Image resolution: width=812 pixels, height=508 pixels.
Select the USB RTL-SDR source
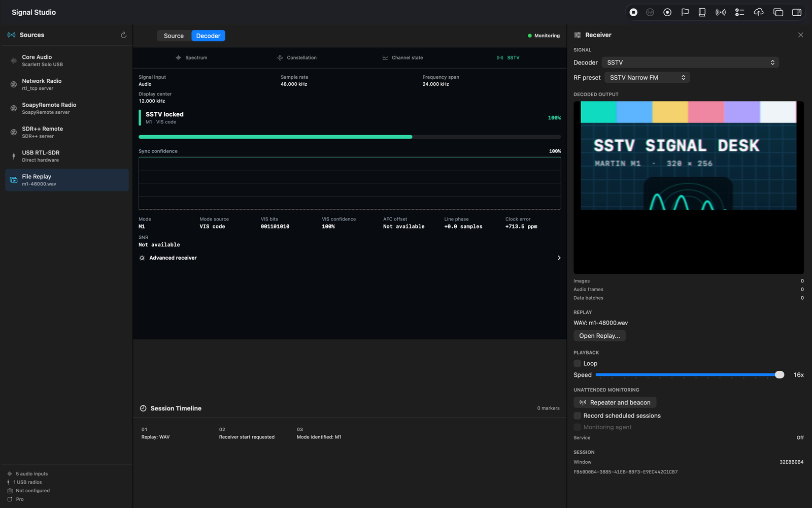pos(66,156)
